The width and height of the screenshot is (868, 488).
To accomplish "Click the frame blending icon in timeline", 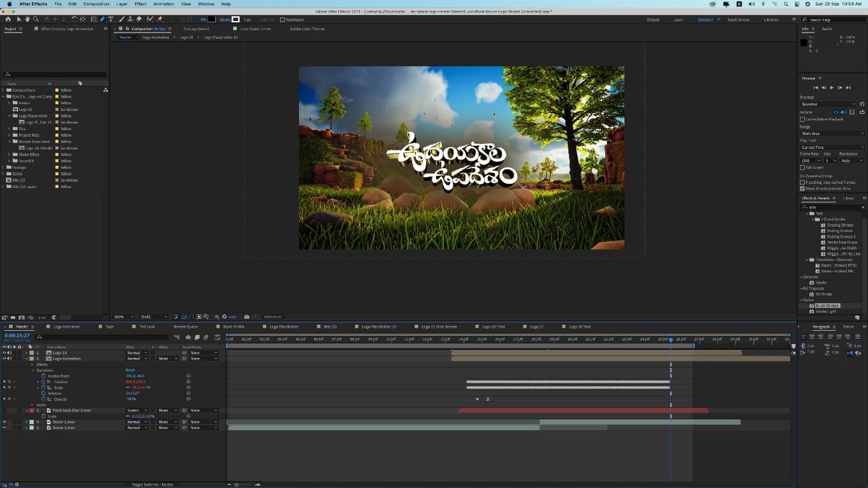I will point(197,337).
